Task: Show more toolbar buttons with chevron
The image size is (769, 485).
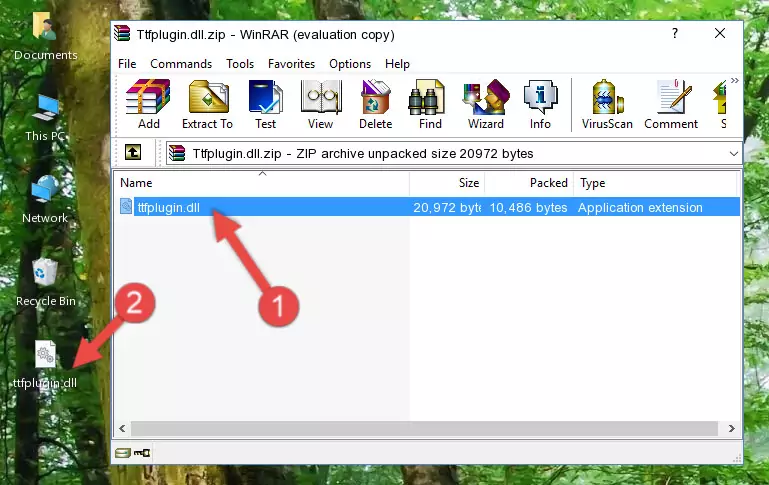Action: tap(734, 80)
